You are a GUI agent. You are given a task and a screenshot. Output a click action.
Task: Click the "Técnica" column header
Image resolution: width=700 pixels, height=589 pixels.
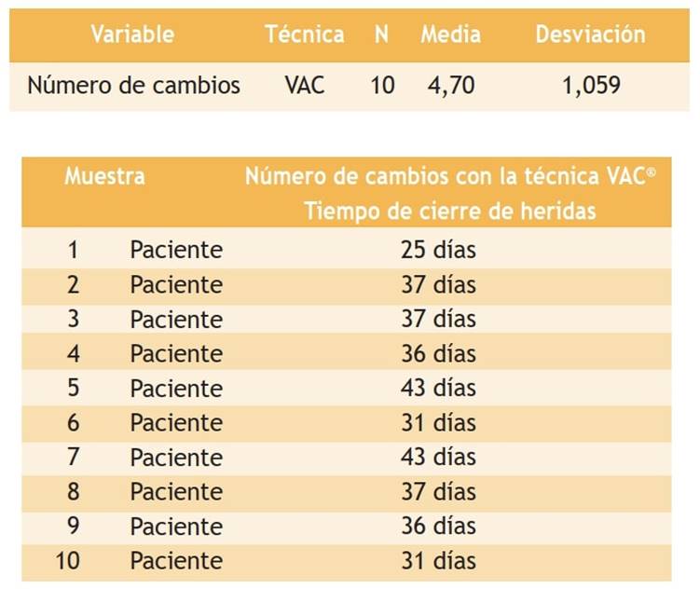[x=304, y=35]
